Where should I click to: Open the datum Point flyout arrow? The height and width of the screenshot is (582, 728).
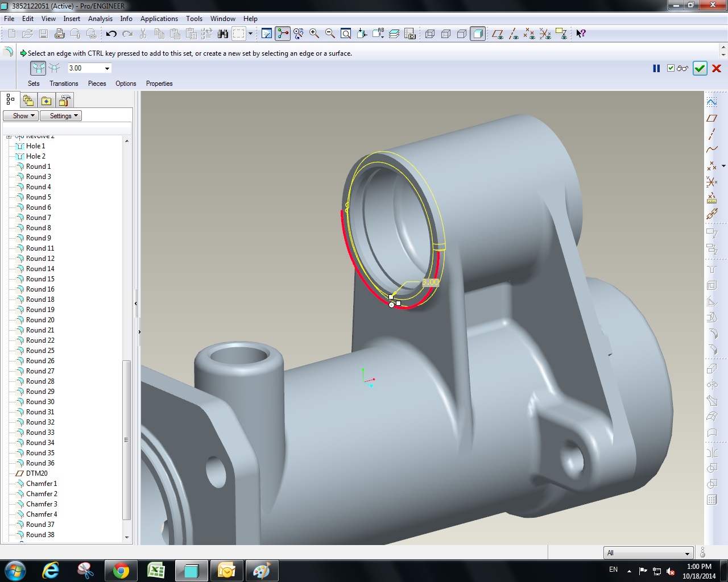723,166
